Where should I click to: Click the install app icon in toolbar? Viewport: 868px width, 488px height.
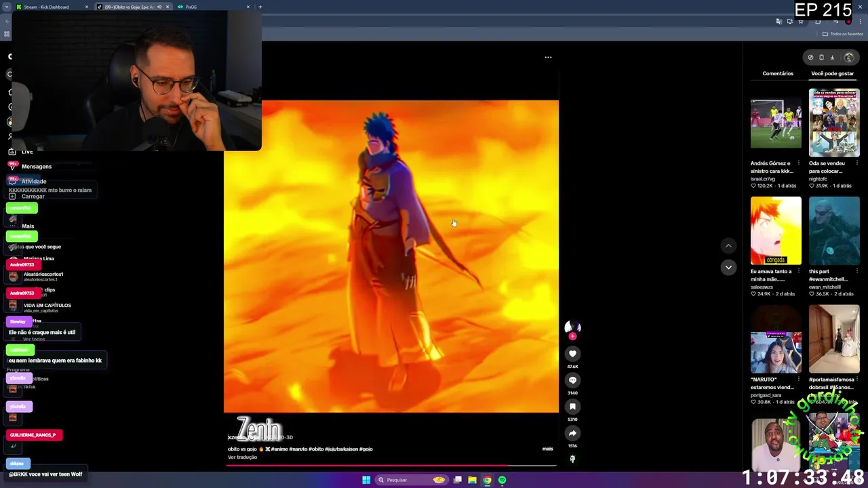pyautogui.click(x=790, y=22)
